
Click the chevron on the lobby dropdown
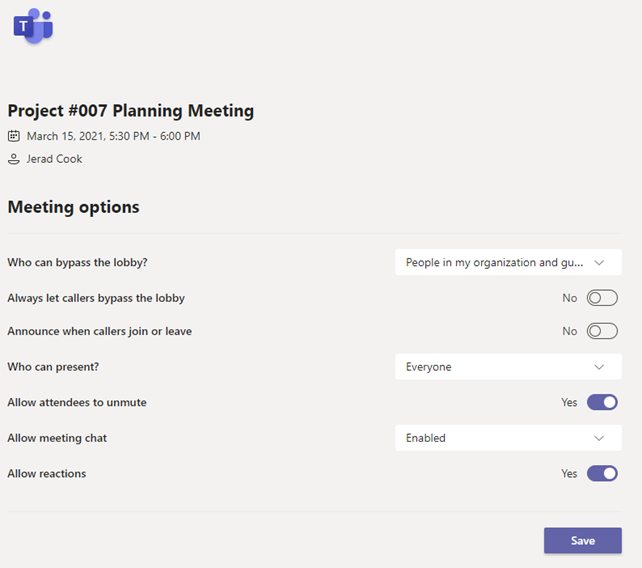[600, 263]
